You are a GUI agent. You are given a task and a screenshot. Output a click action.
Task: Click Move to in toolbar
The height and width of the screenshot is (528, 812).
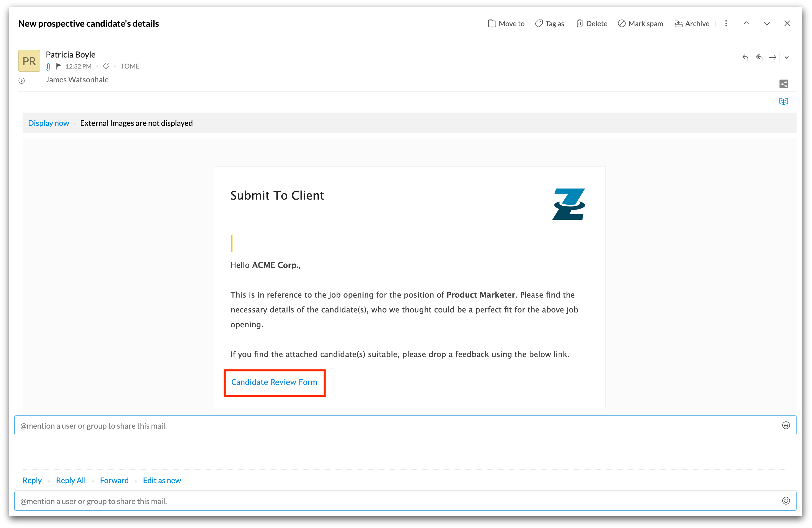coord(506,23)
